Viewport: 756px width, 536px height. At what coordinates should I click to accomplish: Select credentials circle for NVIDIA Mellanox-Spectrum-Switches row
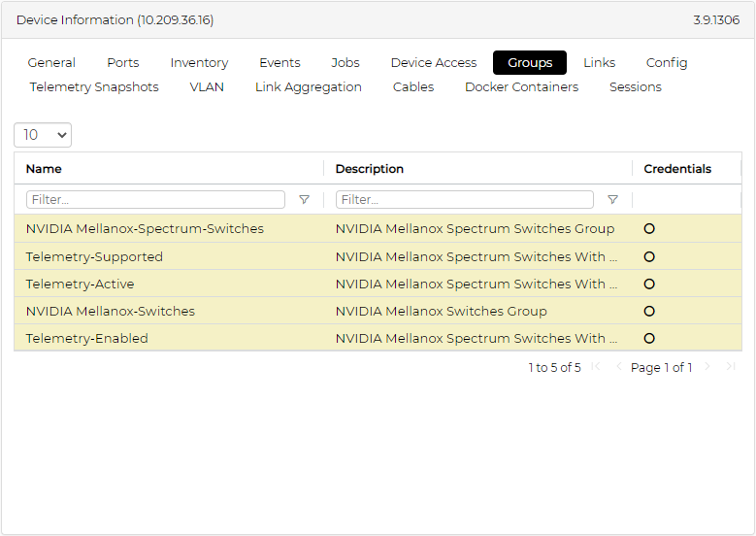(649, 229)
